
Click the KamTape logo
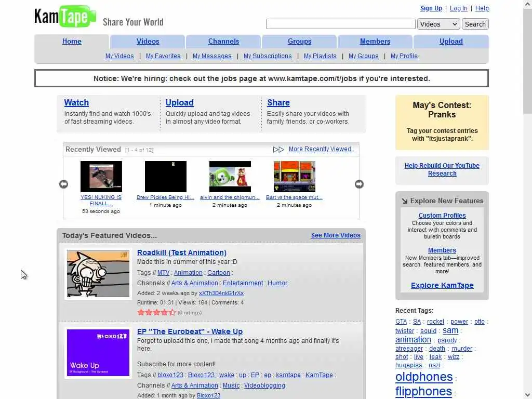click(65, 16)
